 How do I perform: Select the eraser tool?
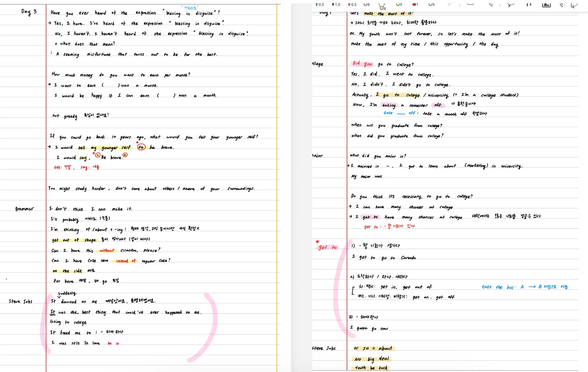pyautogui.click(x=470, y=4)
